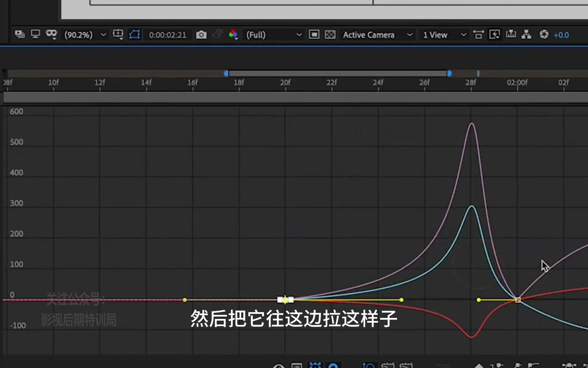
Task: Reset the exposure setting
Action: [x=544, y=34]
